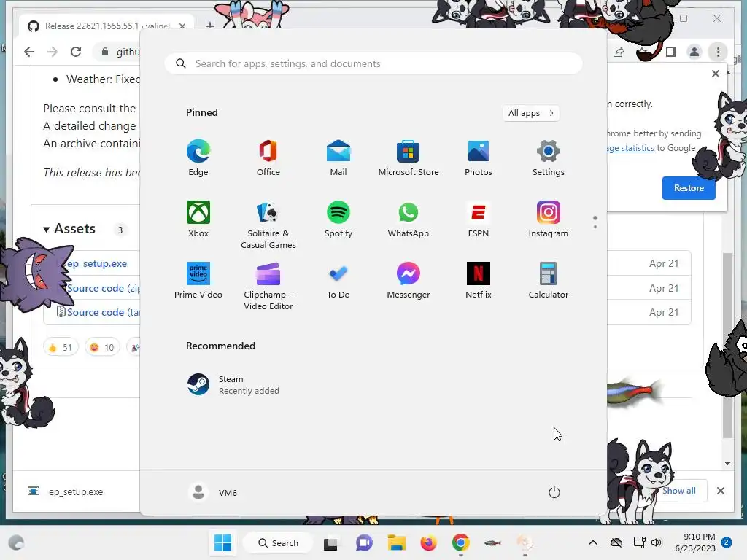Open Edge from pinned apps
The width and height of the screenshot is (747, 560).
coord(198,158)
